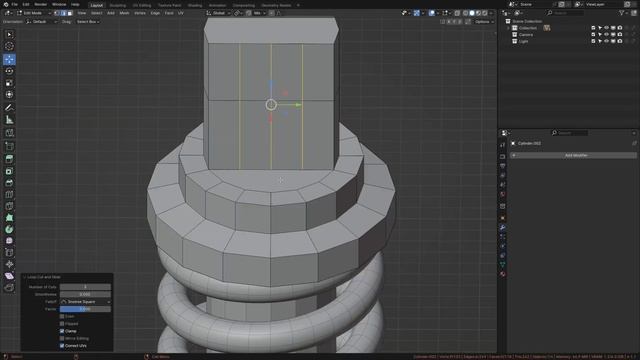The image size is (640, 360).
Task: Hide Camera in viewport via eye icon
Action: point(607,35)
